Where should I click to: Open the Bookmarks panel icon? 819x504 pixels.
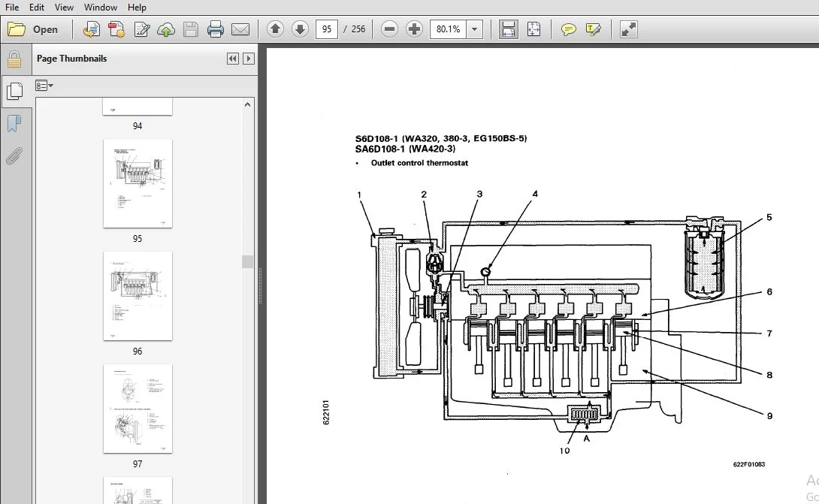pos(14,124)
